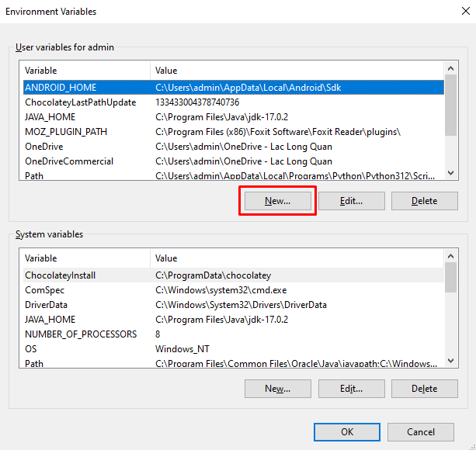Select the ChocolateyInstall system variable

click(x=234, y=275)
